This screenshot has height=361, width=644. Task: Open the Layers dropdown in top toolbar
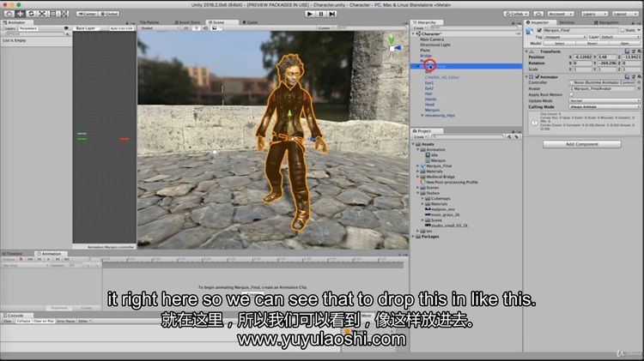pyautogui.click(x=594, y=14)
